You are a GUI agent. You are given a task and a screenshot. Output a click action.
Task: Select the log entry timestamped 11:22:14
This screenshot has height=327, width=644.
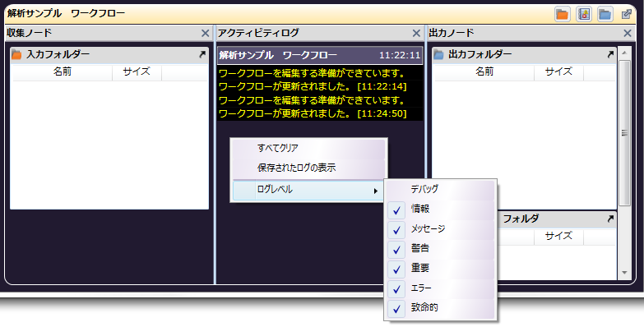[x=320, y=87]
